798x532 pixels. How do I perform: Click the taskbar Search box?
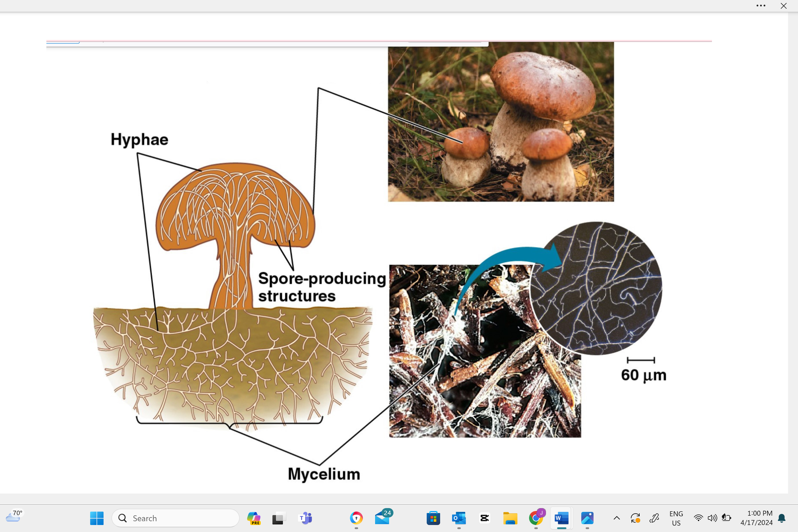(175, 518)
